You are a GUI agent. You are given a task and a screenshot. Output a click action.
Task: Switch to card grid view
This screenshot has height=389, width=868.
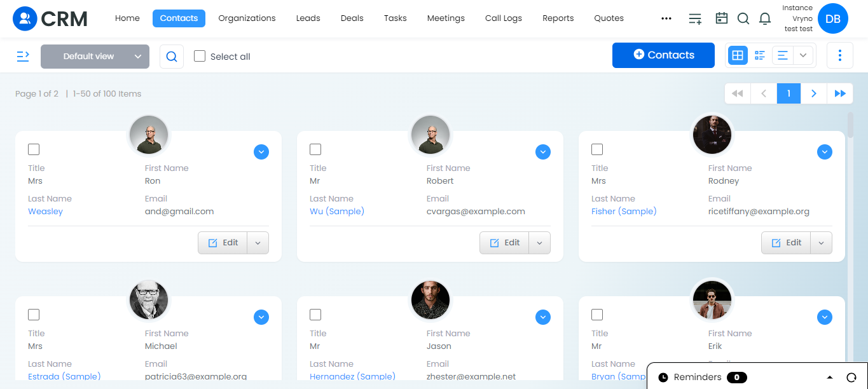(x=738, y=56)
